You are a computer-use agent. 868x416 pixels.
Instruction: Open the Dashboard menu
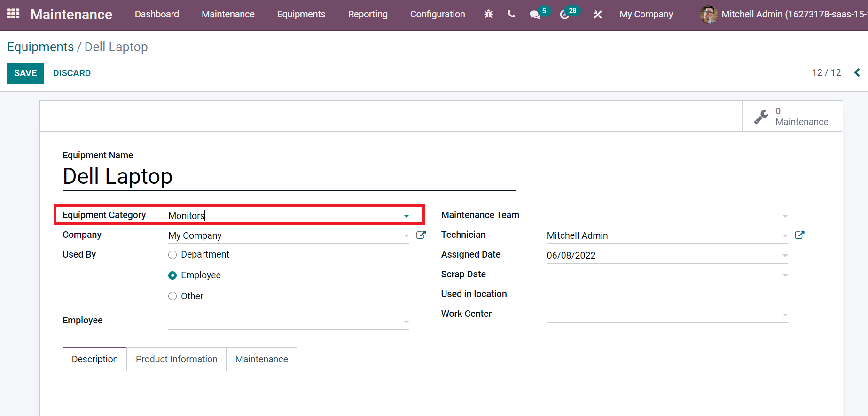coord(157,14)
